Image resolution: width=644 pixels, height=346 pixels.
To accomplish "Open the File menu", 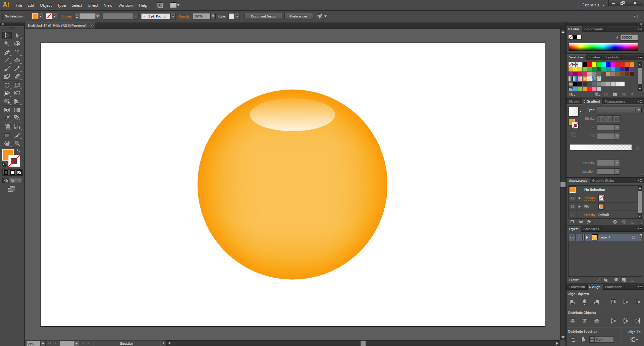I will [19, 5].
